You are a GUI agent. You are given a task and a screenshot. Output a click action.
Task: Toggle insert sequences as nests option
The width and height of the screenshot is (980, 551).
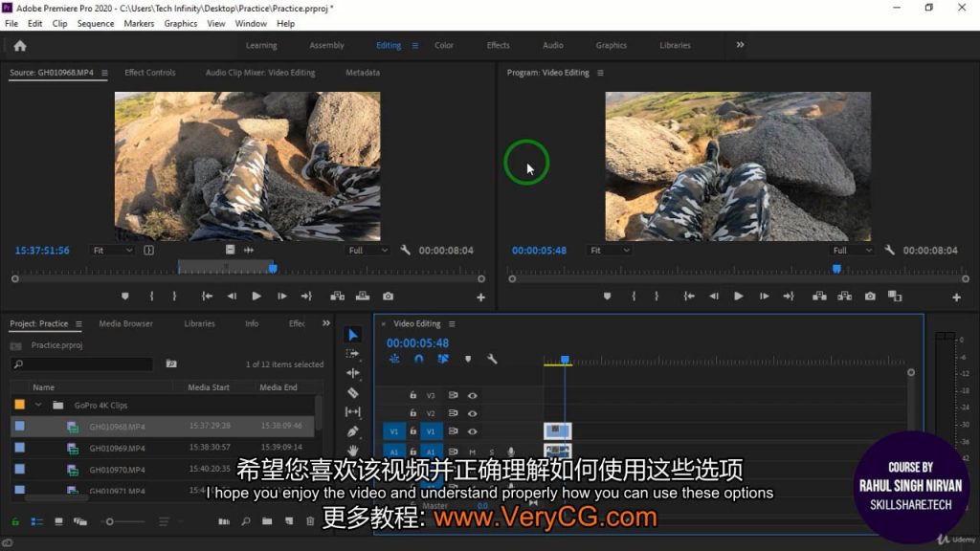(x=394, y=360)
